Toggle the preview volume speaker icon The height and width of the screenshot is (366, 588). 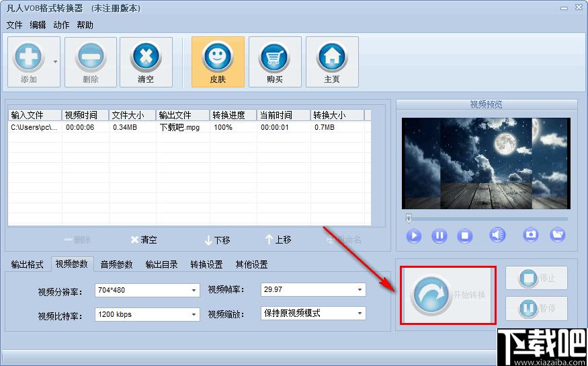pyautogui.click(x=497, y=235)
